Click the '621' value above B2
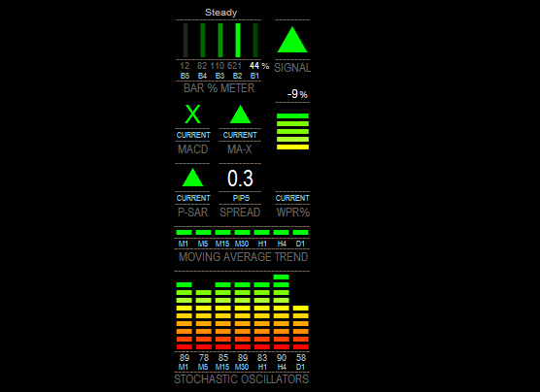 234,66
